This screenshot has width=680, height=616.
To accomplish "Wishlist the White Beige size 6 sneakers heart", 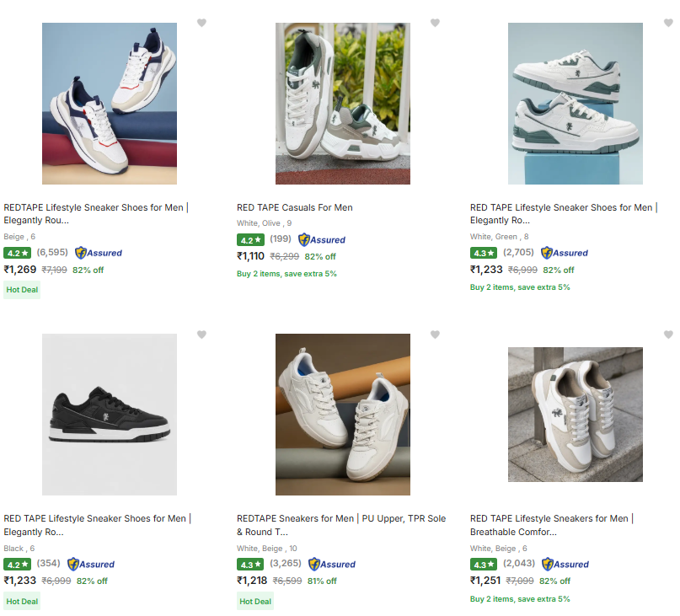I will [x=668, y=335].
